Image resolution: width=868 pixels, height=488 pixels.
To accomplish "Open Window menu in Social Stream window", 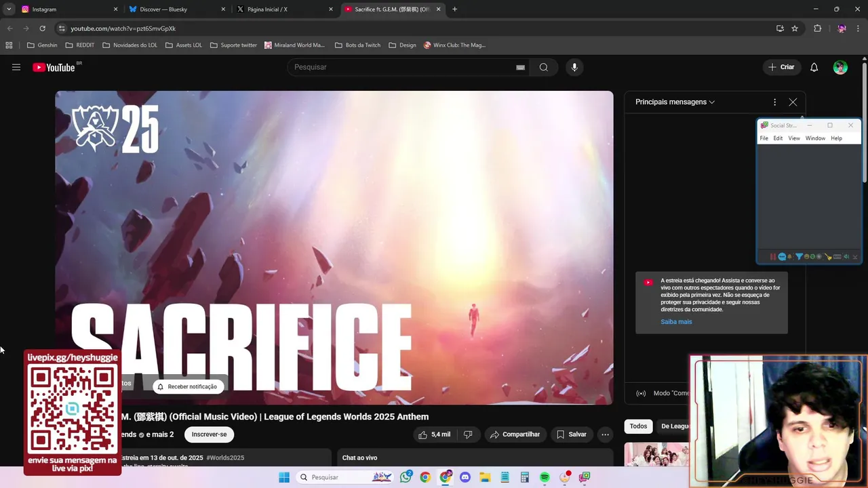I will [815, 138].
